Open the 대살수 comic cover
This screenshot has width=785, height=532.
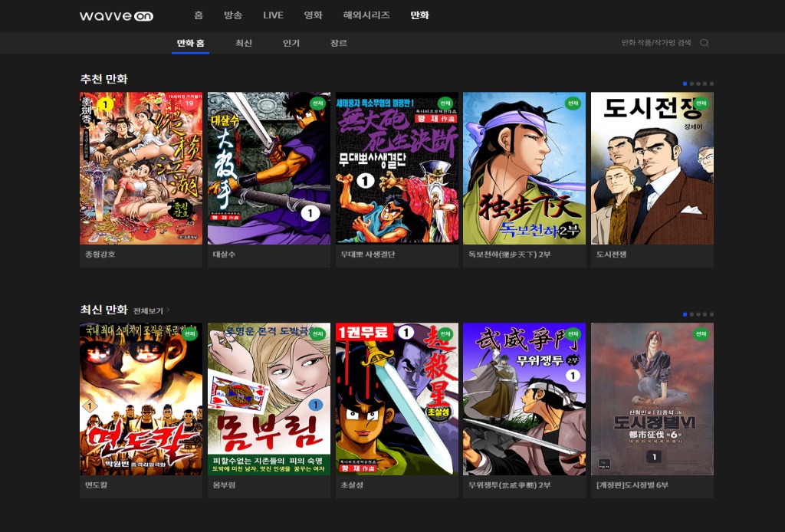[269, 168]
